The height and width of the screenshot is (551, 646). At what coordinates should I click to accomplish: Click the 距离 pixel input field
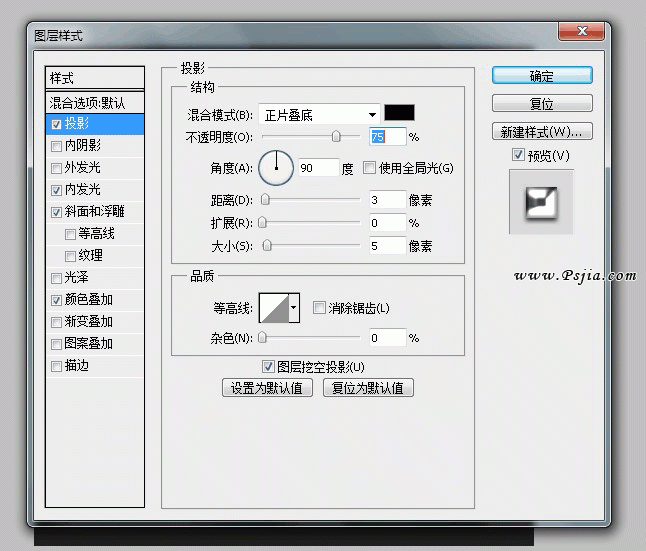(387, 200)
